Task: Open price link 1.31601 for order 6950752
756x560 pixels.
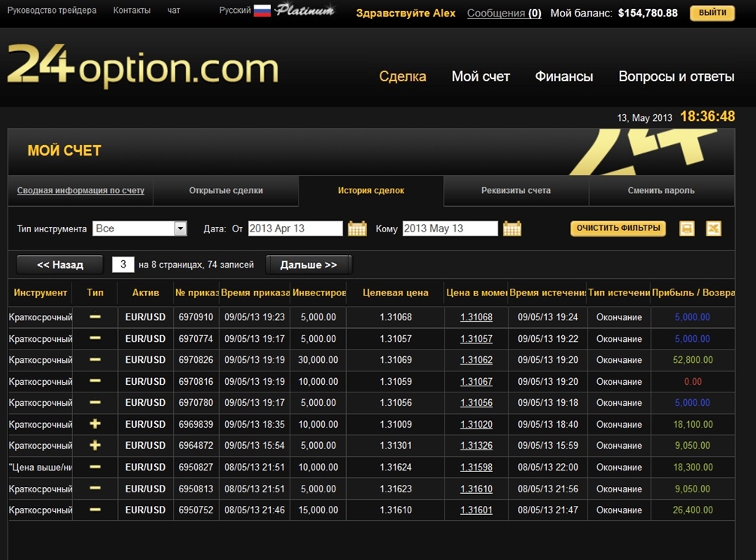Action: 476,510
